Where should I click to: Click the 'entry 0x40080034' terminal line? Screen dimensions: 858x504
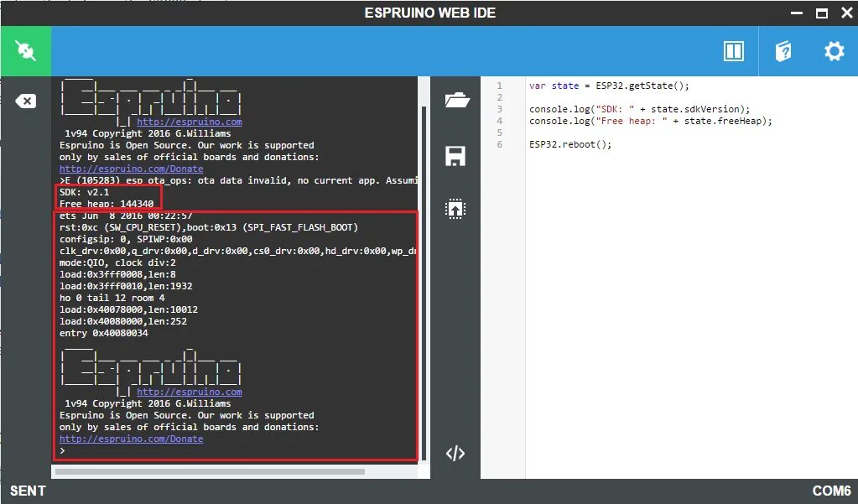104,333
